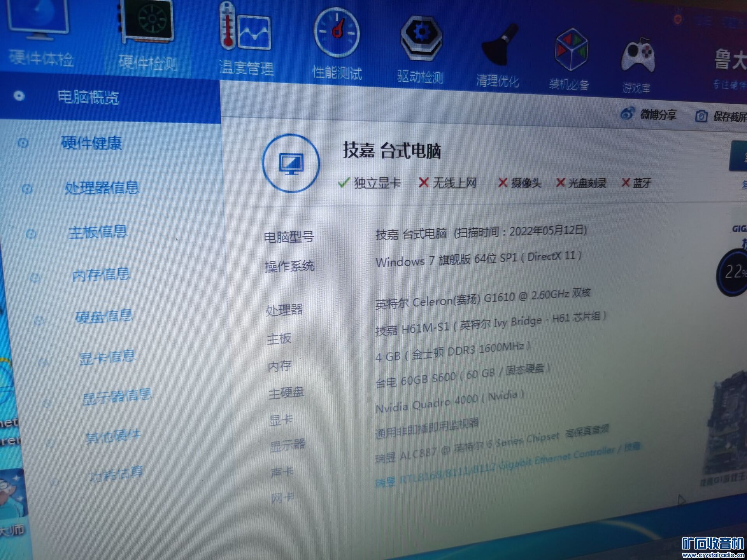The height and width of the screenshot is (560, 747).
Task: Click OS value Windows 7 旗舰版 64位 SP1
Action: pos(479,259)
